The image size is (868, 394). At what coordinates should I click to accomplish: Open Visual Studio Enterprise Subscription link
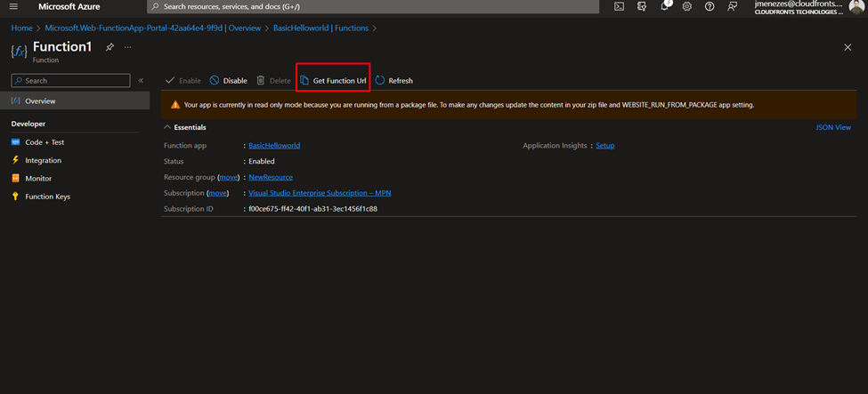pyautogui.click(x=320, y=193)
